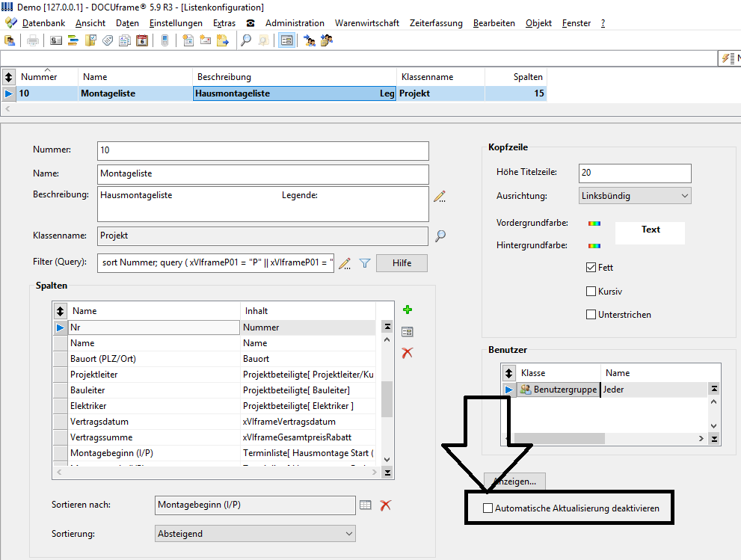Click the printer icon in the toolbar

(33, 40)
